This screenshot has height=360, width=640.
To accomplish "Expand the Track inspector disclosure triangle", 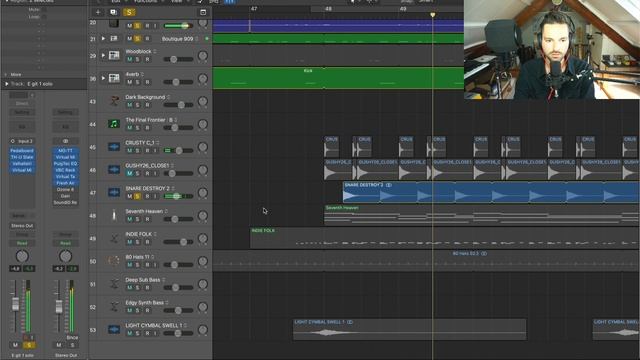I will coord(7,84).
